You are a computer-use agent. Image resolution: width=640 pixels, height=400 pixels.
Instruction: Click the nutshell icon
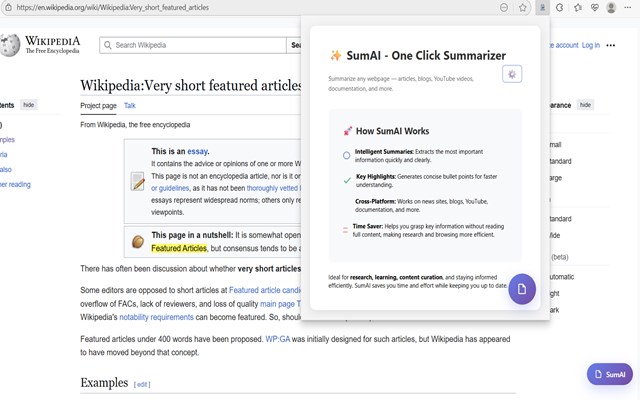coord(138,241)
